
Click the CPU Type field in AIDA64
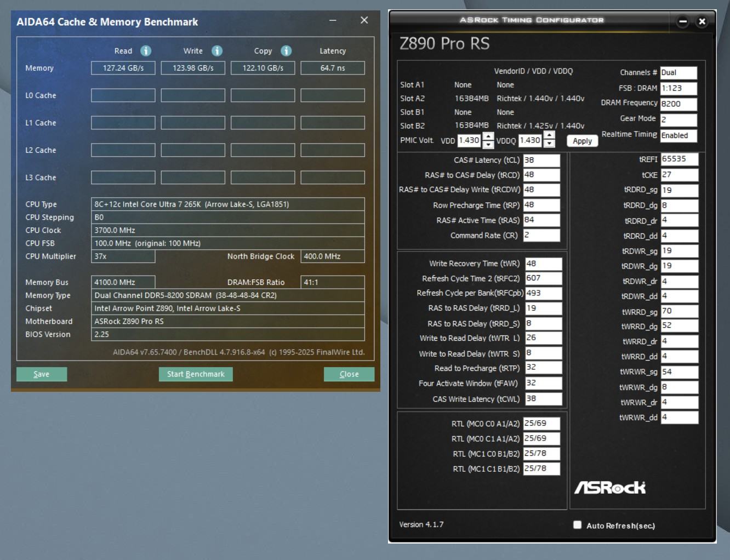(x=228, y=204)
